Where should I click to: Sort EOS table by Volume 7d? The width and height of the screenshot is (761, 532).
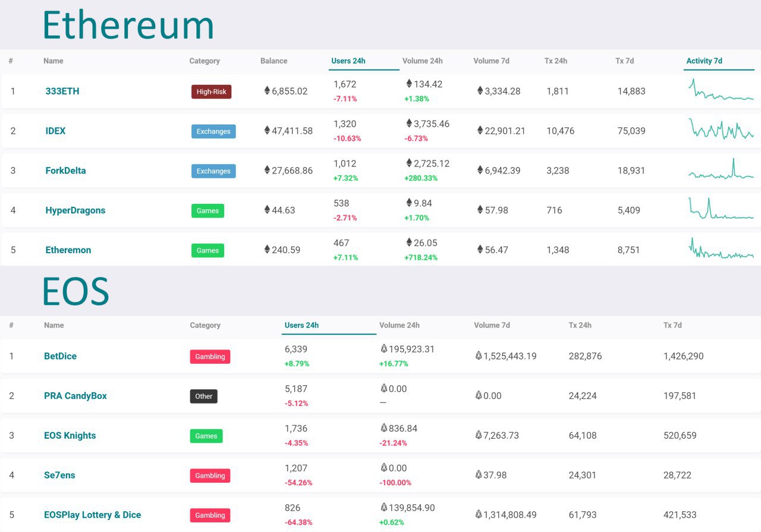click(x=492, y=325)
